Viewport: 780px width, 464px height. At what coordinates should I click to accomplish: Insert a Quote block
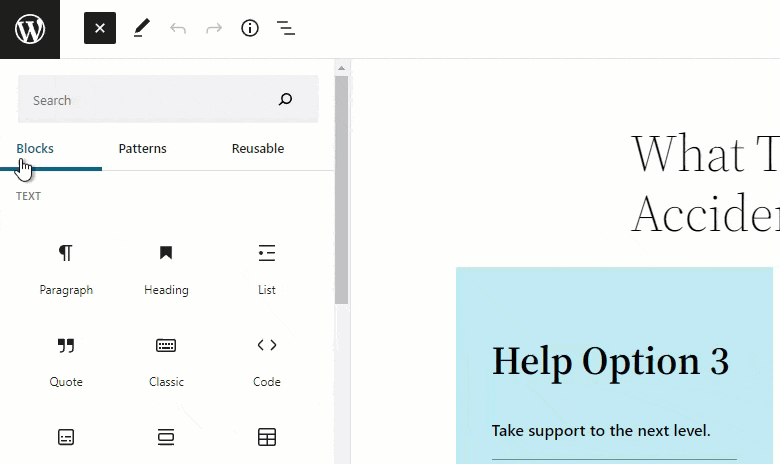[66, 362]
